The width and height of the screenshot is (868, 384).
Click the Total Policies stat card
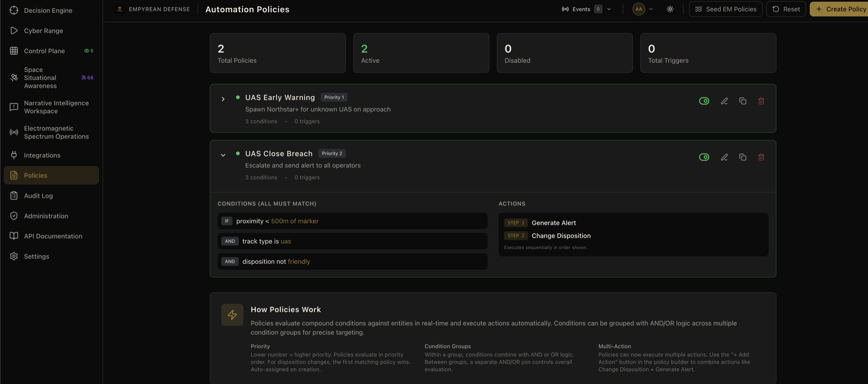click(x=278, y=53)
